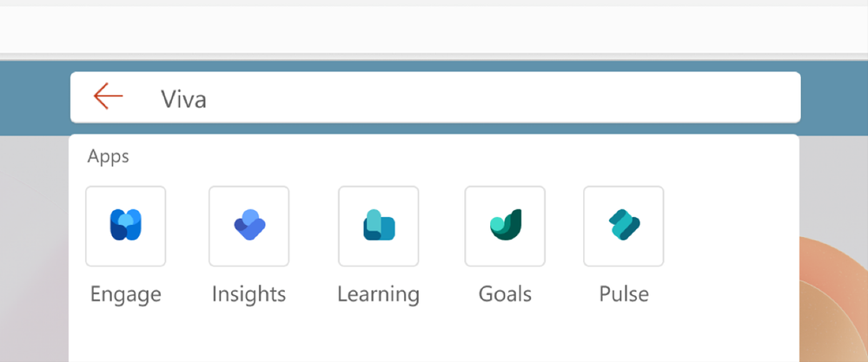Image resolution: width=868 pixels, height=362 pixels.
Task: Select the Insights text label
Action: 249,294
